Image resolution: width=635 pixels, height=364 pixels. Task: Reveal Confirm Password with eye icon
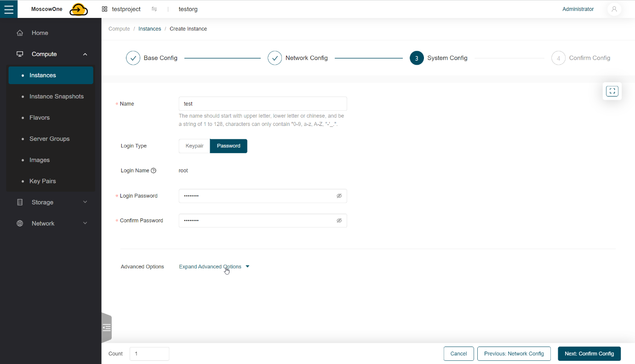click(339, 221)
